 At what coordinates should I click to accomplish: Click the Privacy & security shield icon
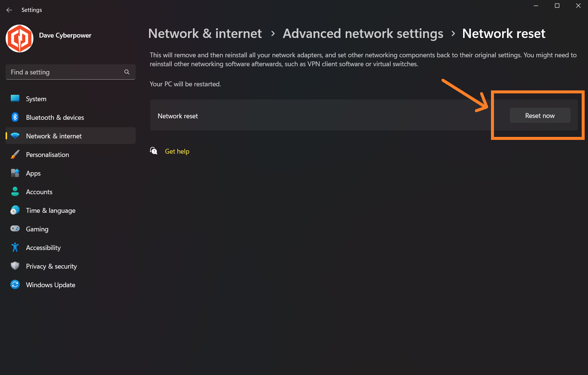15,266
